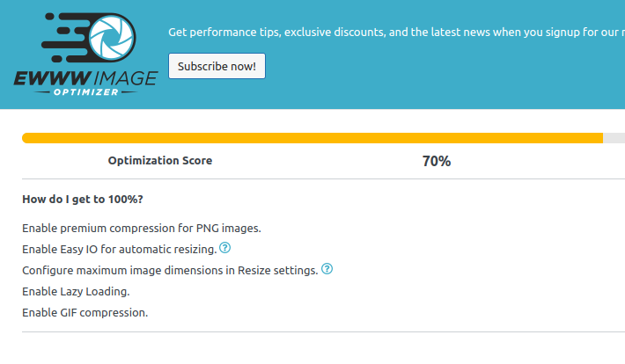Viewport: 625px width, 364px height.
Task: Click the newsletter performance tips banner text
Action: point(396,33)
